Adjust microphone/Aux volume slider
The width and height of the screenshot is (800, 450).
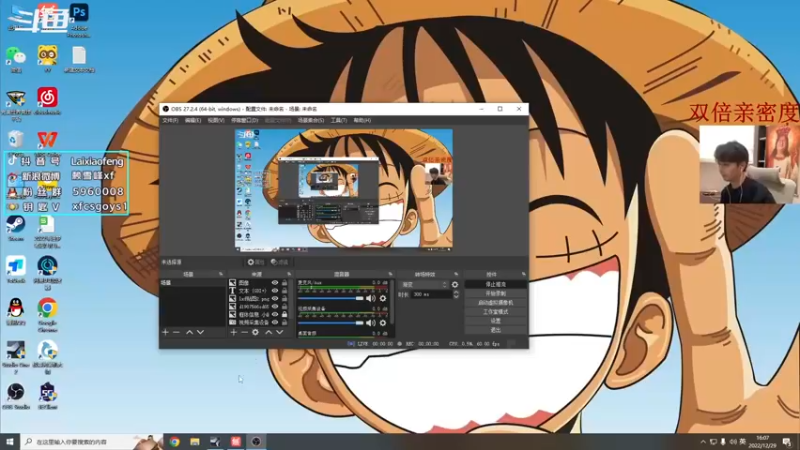(x=331, y=298)
